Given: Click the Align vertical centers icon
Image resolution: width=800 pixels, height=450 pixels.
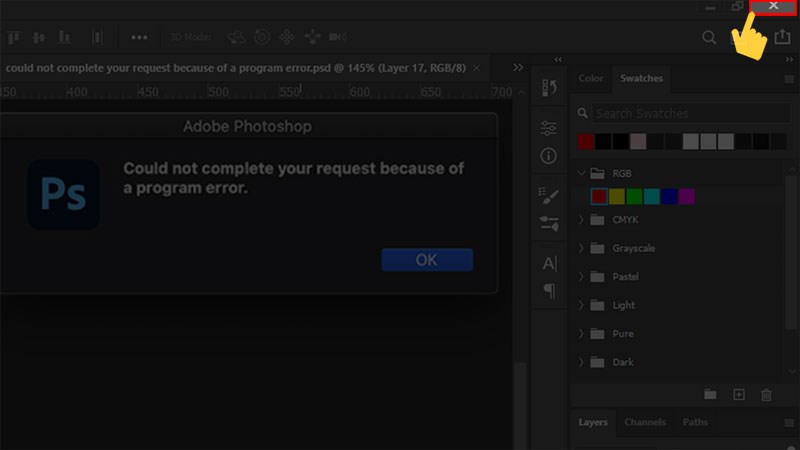Looking at the screenshot, I should 39,37.
